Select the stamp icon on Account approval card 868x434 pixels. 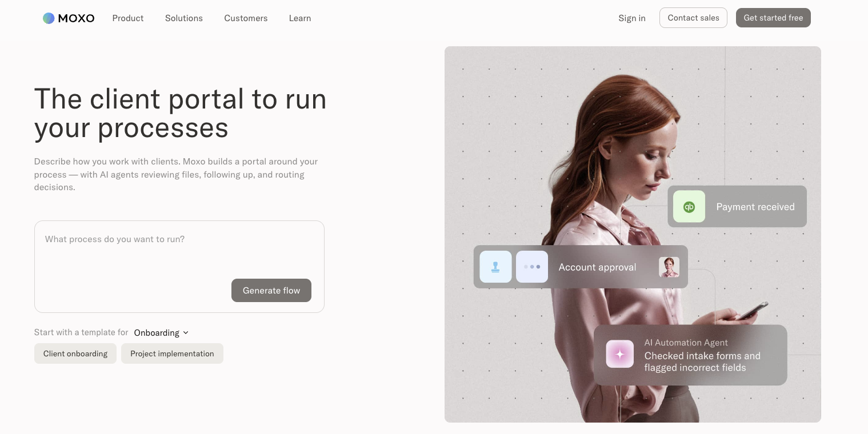(495, 267)
